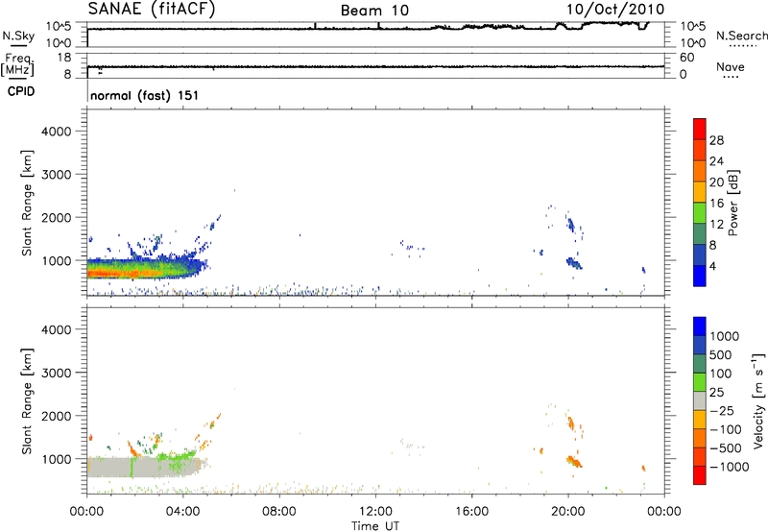Click the Power [dB] colorbar title
The image size is (768, 532).
coord(732,203)
